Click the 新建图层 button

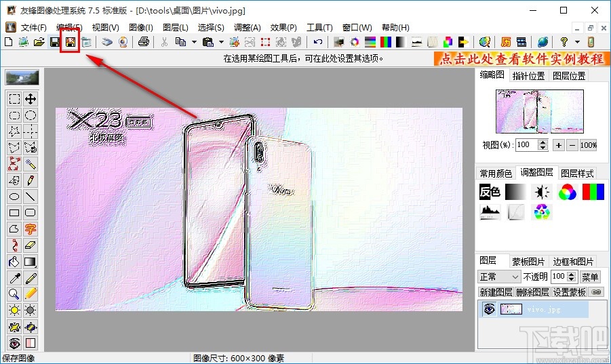pyautogui.click(x=496, y=292)
